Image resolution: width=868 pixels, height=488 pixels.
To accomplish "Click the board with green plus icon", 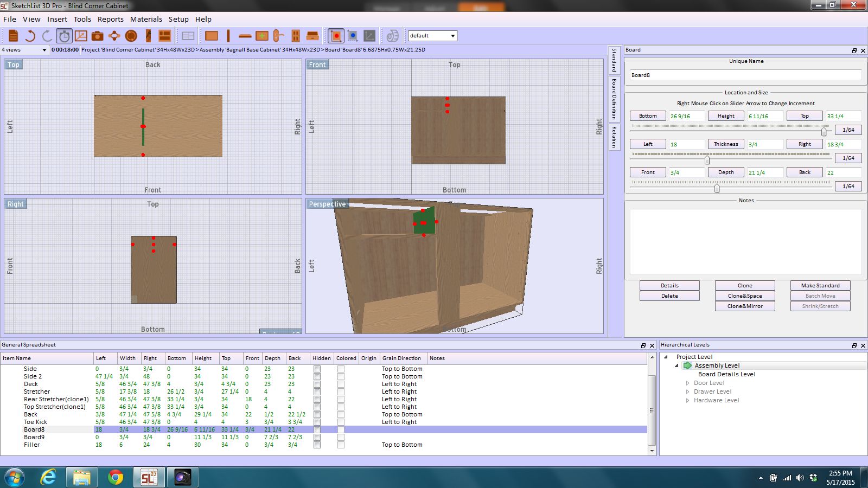I will tap(262, 36).
